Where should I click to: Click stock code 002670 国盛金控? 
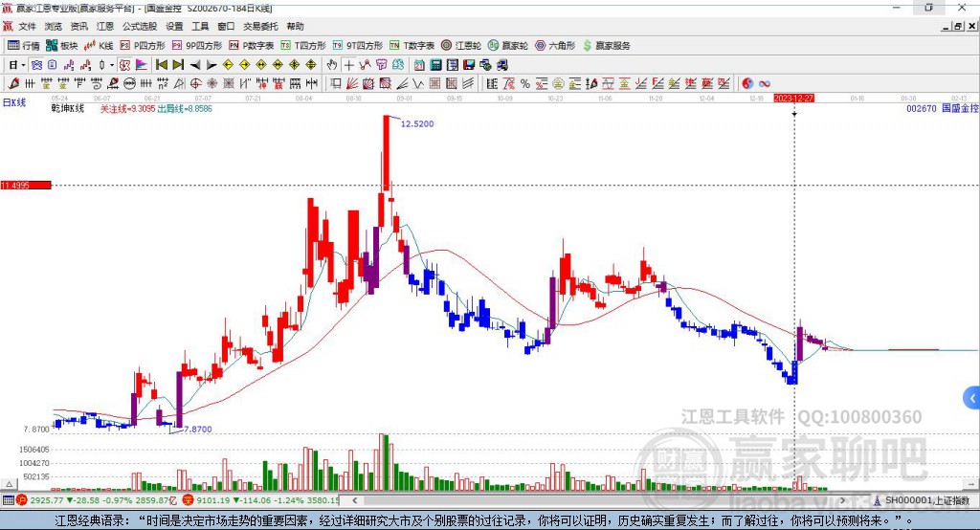tap(943, 108)
